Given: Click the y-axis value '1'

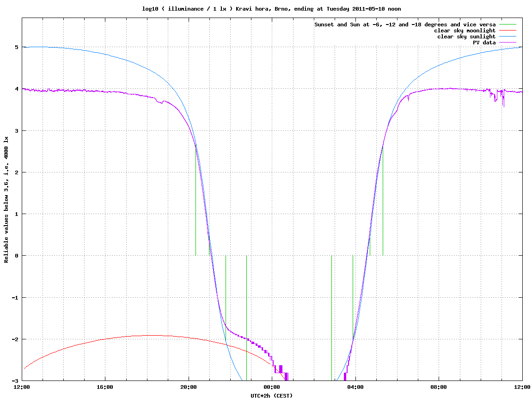Looking at the screenshot, I should click(x=17, y=214).
